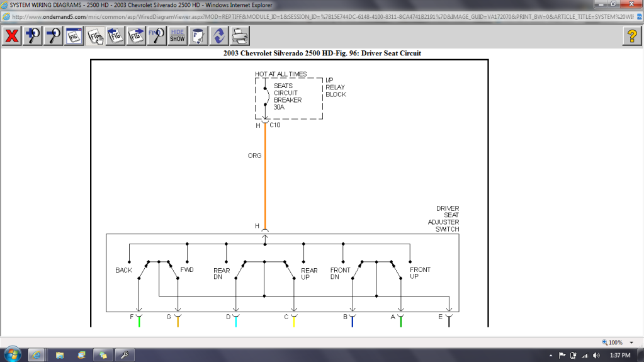Click terminal E label at diagram bottom
The image size is (644, 362).
(440, 317)
